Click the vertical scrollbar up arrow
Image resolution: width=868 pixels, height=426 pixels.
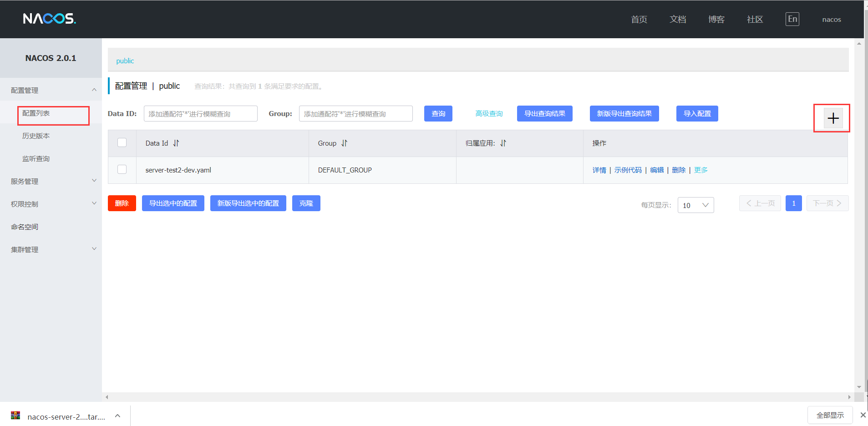pos(859,44)
